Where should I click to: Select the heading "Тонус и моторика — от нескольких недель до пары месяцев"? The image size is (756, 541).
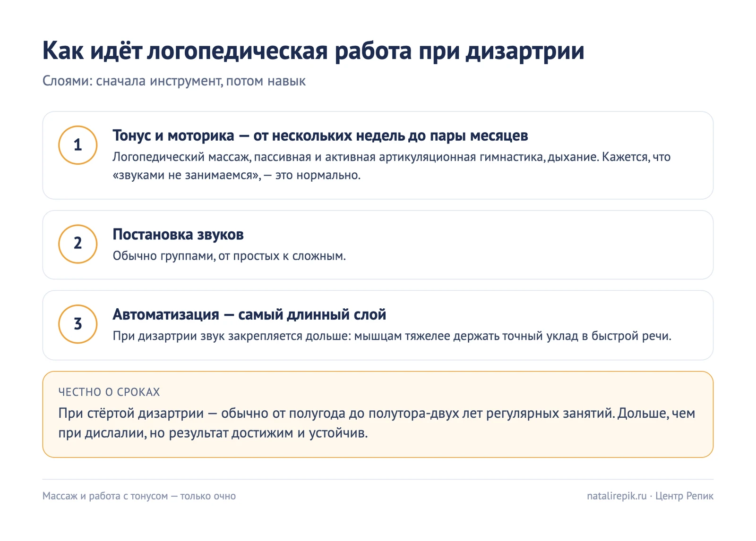point(320,135)
